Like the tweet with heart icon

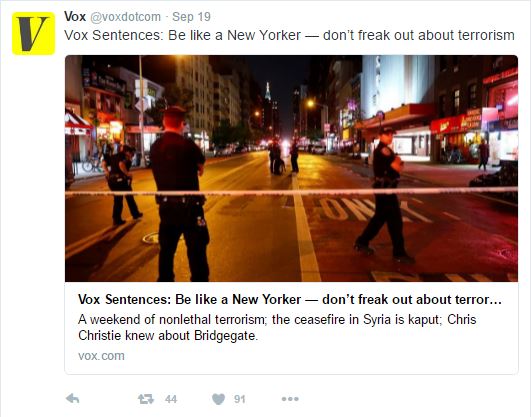coord(218,399)
